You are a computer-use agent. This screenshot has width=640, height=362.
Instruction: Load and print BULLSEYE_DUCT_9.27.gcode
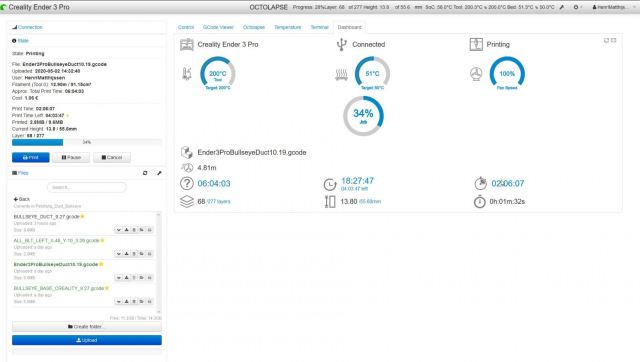150,230
